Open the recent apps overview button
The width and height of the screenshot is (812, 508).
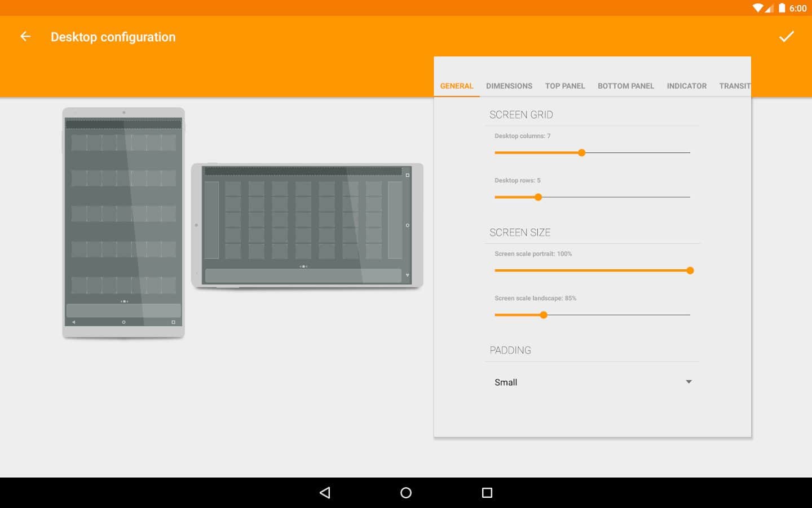[487, 493]
